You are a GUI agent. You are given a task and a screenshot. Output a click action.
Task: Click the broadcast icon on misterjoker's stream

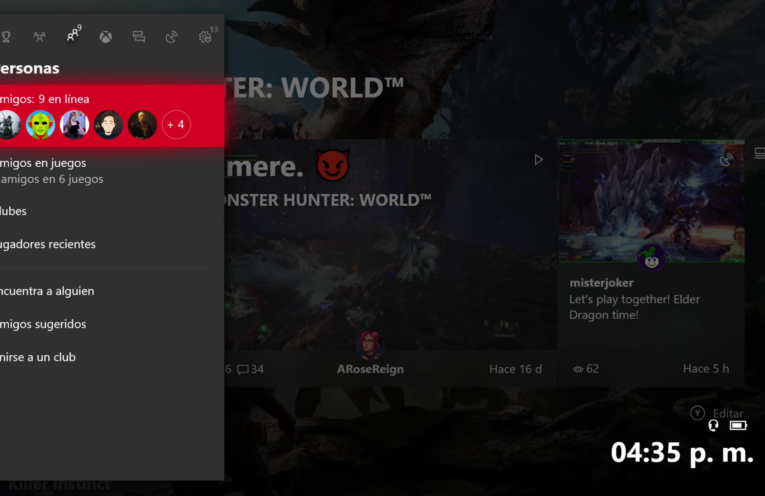[726, 159]
